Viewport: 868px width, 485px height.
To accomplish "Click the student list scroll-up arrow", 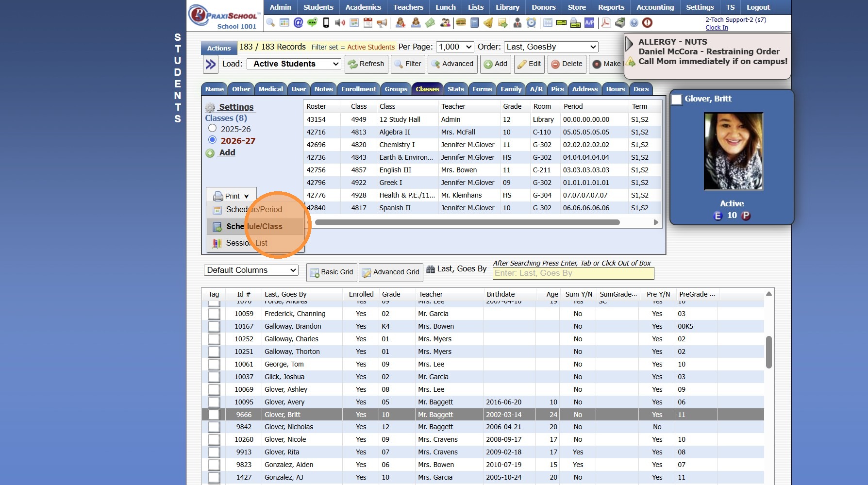I will tap(768, 294).
